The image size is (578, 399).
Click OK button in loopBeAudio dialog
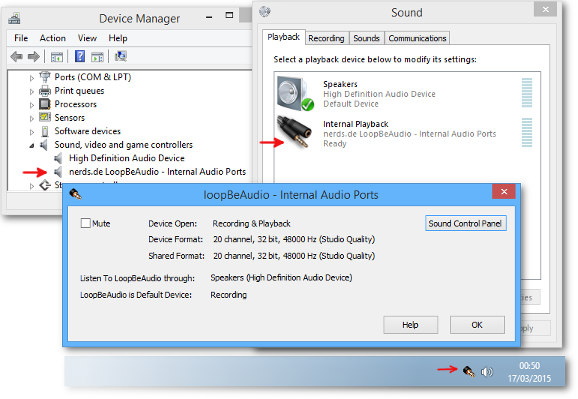(477, 325)
